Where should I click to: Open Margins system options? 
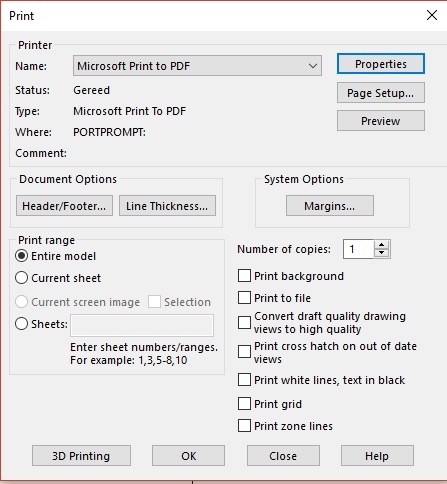click(x=330, y=206)
